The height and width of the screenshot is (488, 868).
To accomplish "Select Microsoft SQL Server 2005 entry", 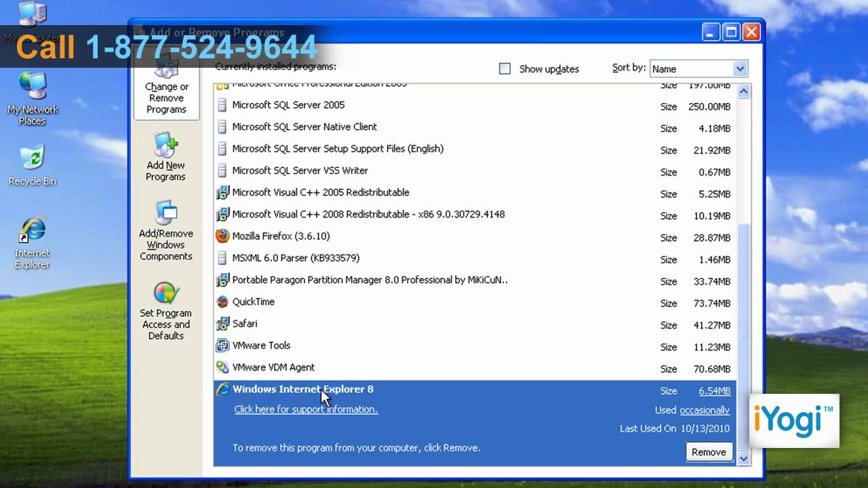I will tap(473, 106).
